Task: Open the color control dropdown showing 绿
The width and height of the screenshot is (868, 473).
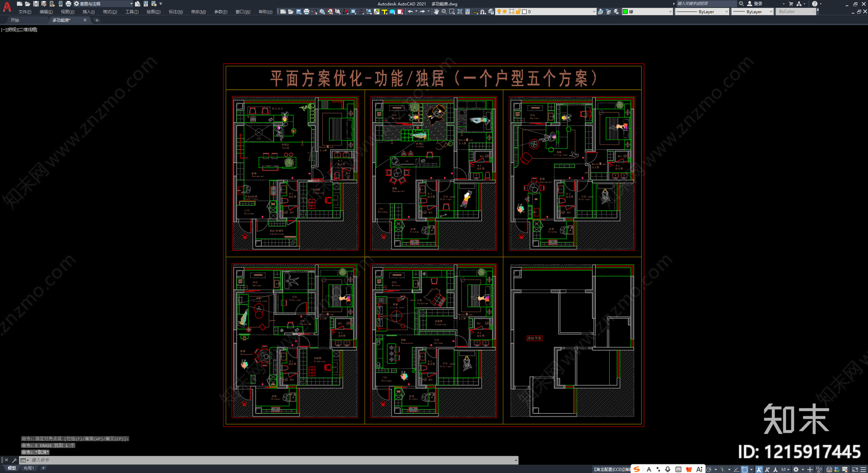Action: (648, 11)
